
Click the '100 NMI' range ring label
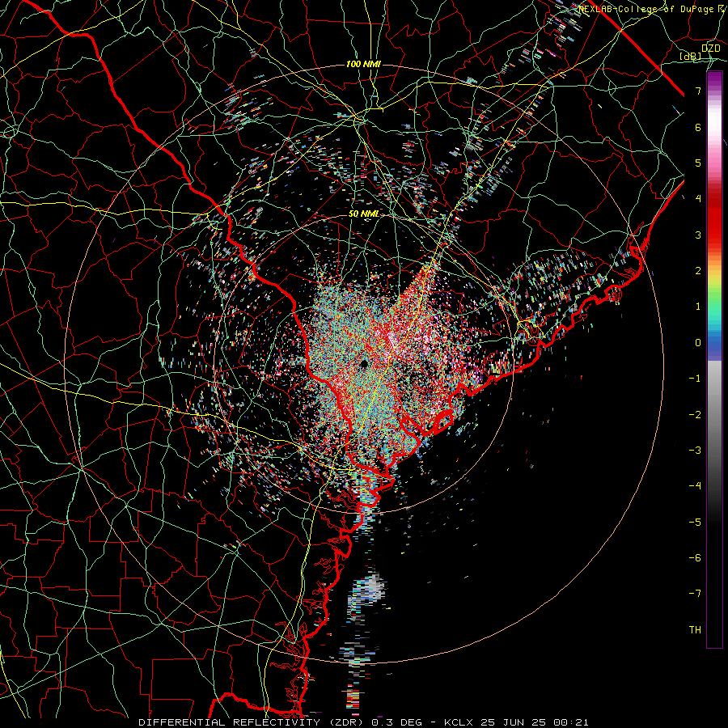(363, 64)
